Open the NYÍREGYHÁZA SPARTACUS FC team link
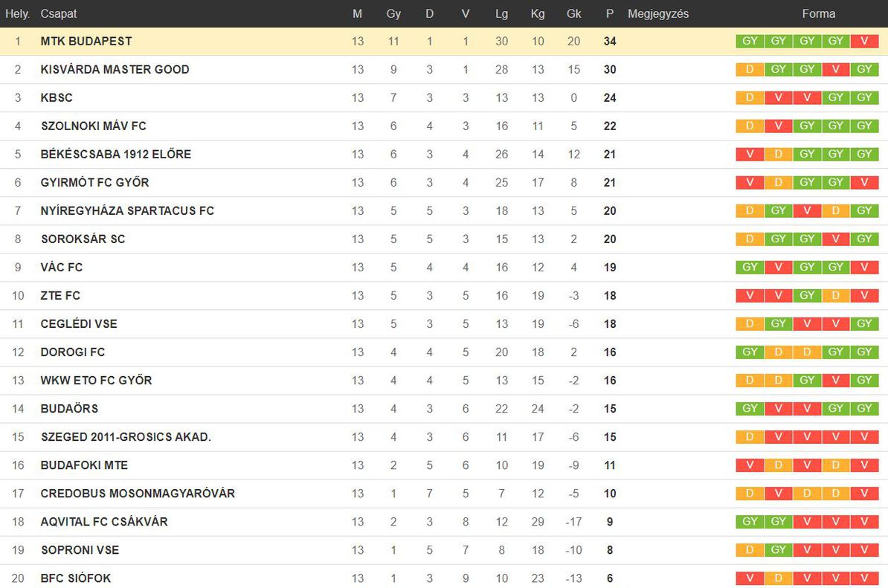This screenshot has height=588, width=888. 127,211
